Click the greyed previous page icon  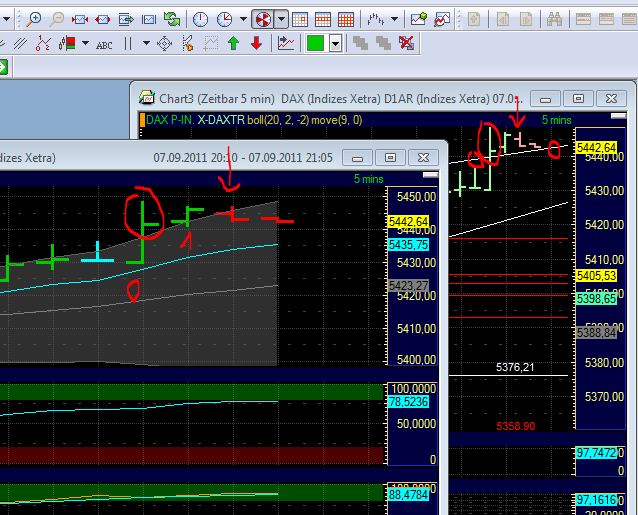(503, 19)
